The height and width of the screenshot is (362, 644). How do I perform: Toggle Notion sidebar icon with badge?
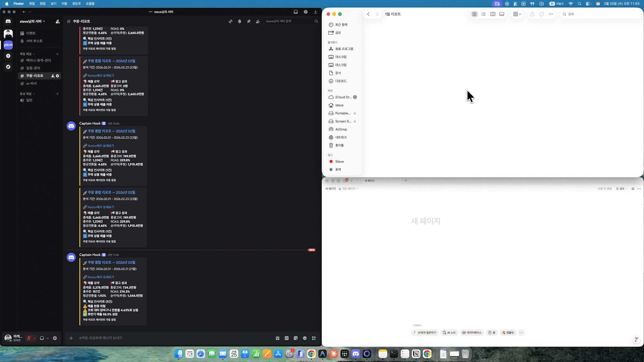tap(345, 180)
